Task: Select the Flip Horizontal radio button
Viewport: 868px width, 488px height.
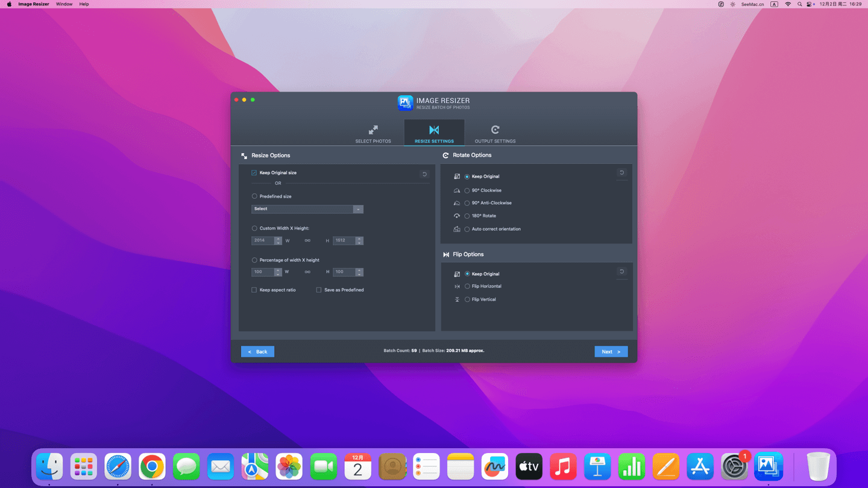Action: (467, 286)
